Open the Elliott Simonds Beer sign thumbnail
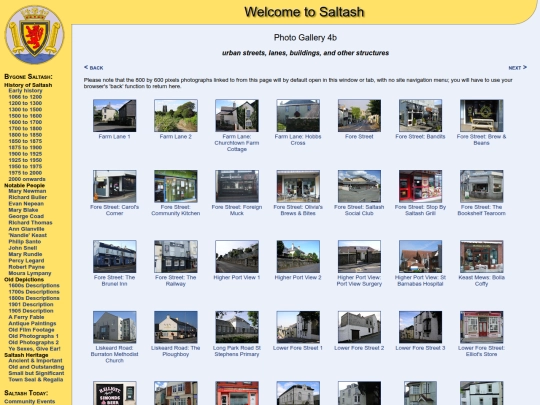 coord(115,393)
